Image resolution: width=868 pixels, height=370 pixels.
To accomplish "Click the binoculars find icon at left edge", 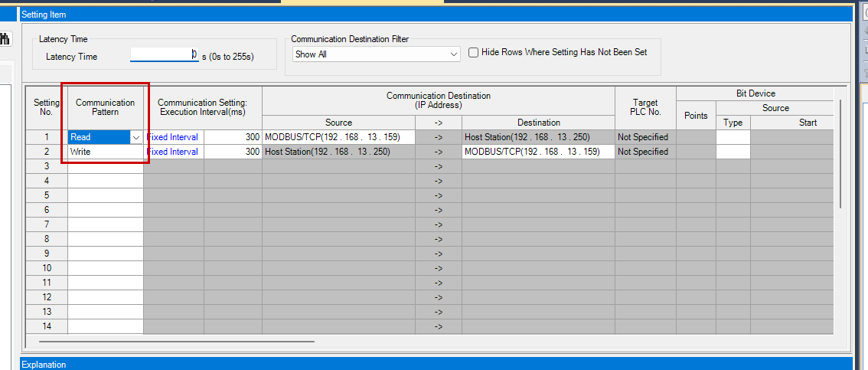I will coord(5,39).
